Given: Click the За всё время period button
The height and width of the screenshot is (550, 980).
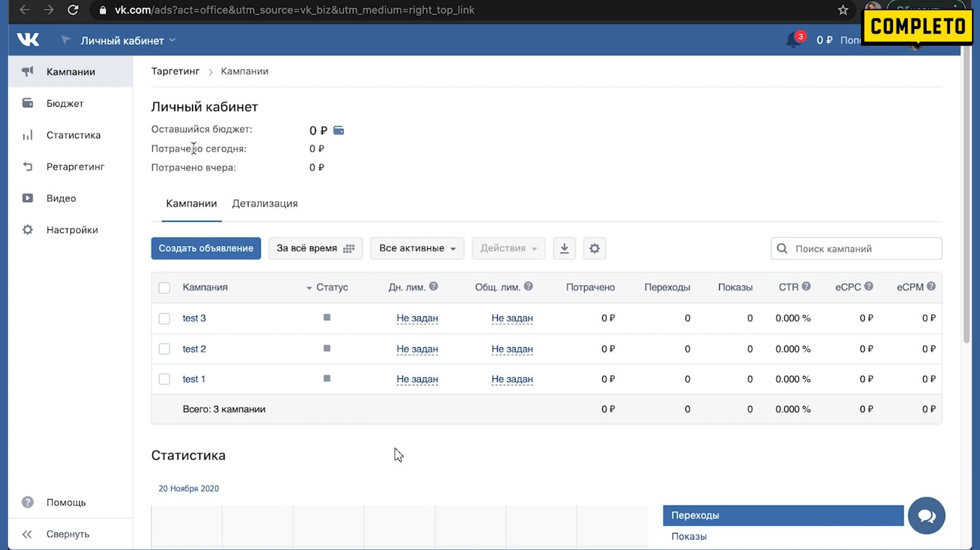Looking at the screenshot, I should [315, 248].
